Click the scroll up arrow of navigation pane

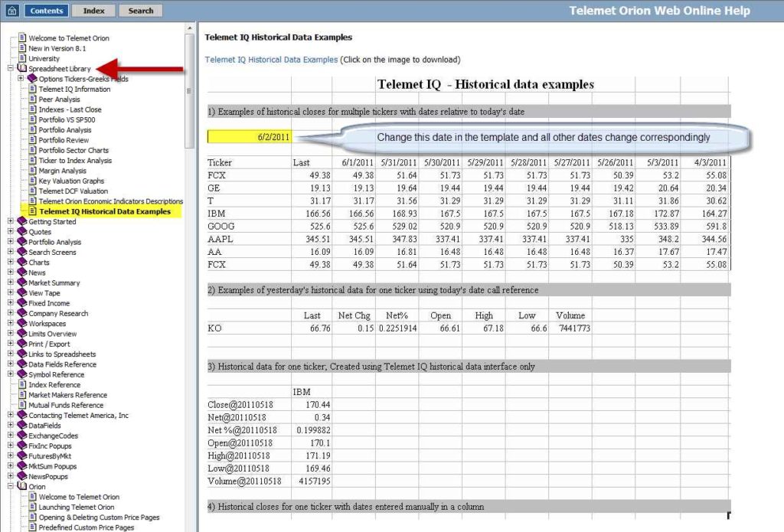pos(191,28)
